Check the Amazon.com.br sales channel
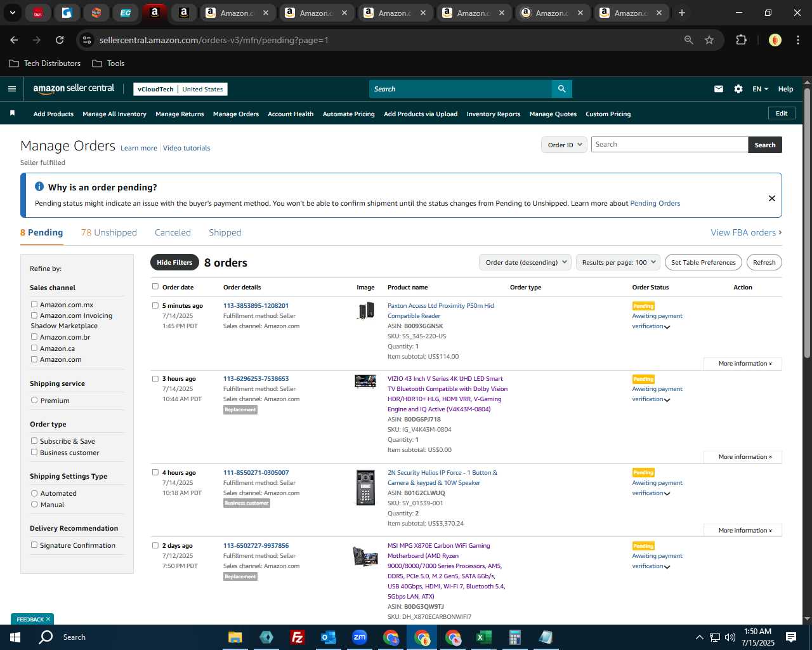The width and height of the screenshot is (812, 650). tap(34, 336)
